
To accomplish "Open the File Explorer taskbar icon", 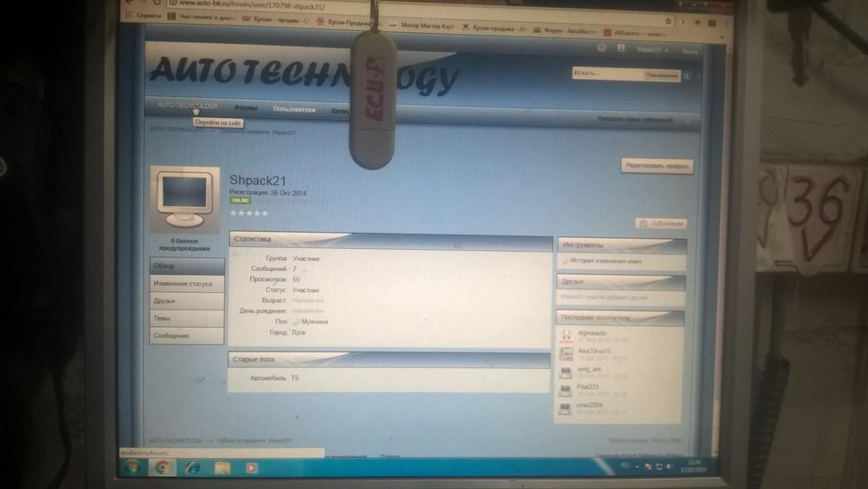I will [222, 468].
